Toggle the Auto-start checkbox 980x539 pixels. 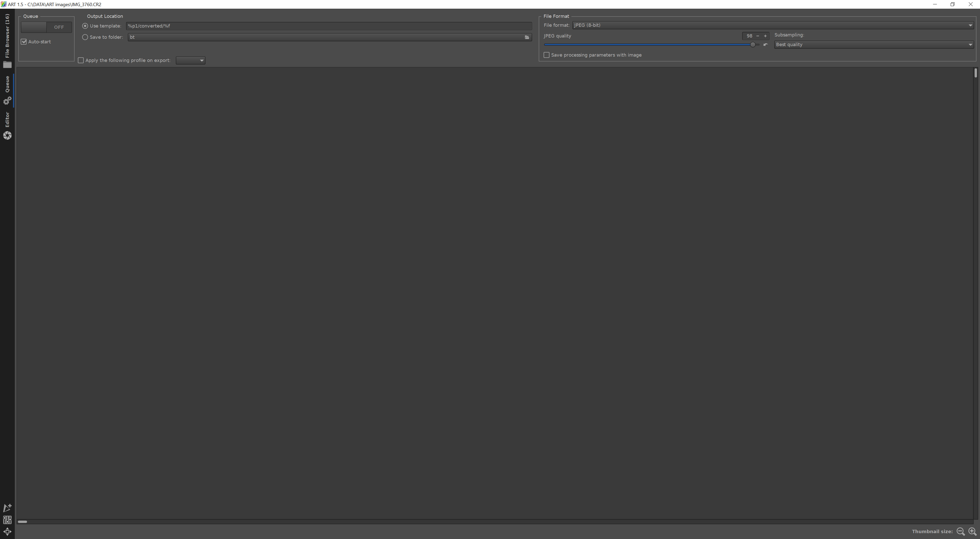(24, 42)
